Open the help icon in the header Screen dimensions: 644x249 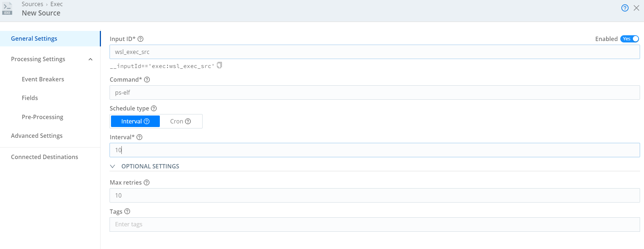pyautogui.click(x=625, y=8)
